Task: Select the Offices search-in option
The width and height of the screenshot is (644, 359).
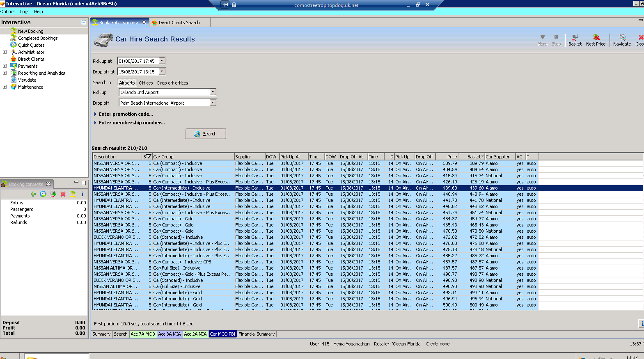Action: tap(146, 83)
